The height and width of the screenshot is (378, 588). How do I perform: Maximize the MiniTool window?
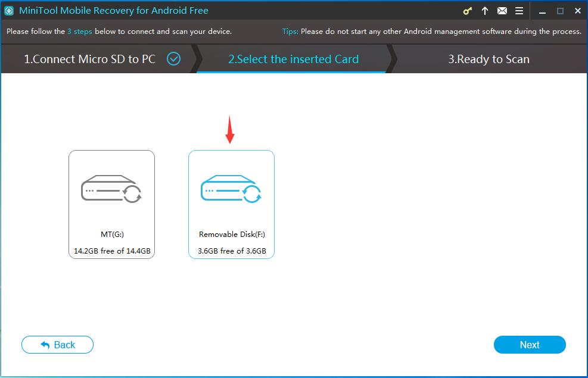[x=560, y=11]
